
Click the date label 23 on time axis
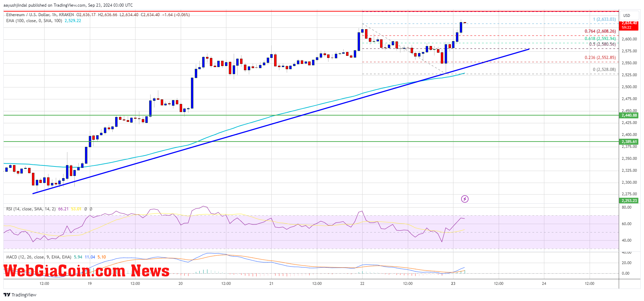(453, 283)
